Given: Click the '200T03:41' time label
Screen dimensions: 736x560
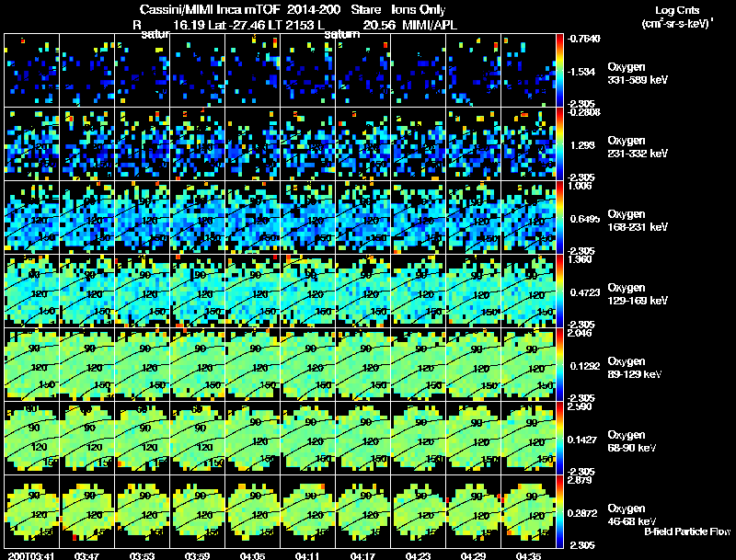Looking at the screenshot, I should 31,555.
